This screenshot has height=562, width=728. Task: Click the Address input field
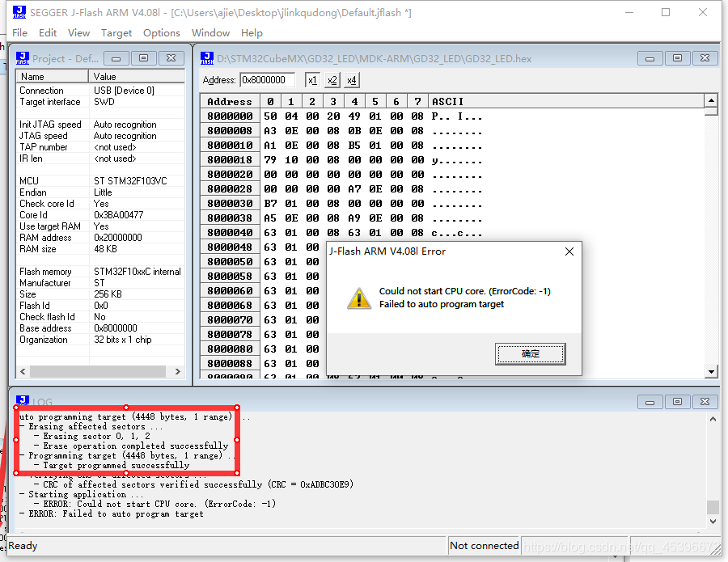pyautogui.click(x=268, y=80)
